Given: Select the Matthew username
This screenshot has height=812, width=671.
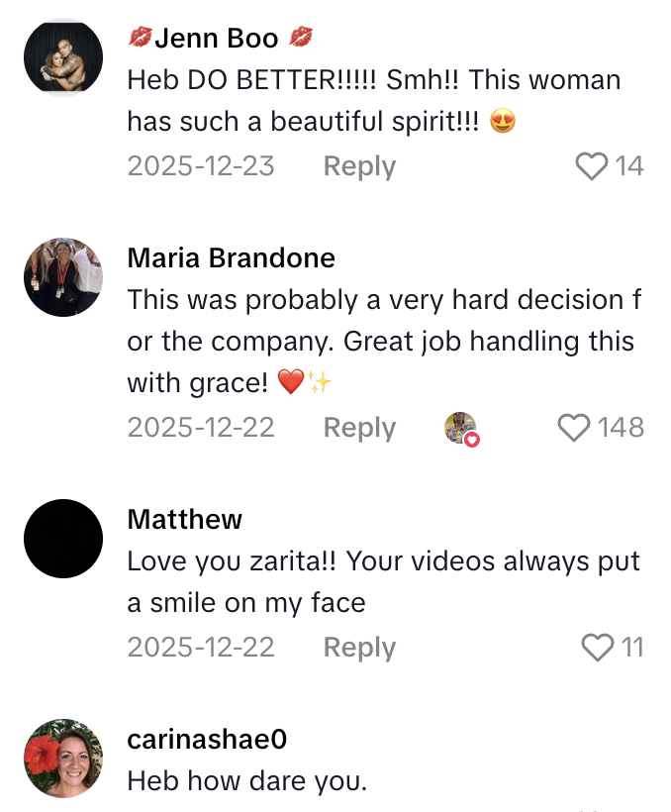Looking at the screenshot, I should tap(185, 520).
